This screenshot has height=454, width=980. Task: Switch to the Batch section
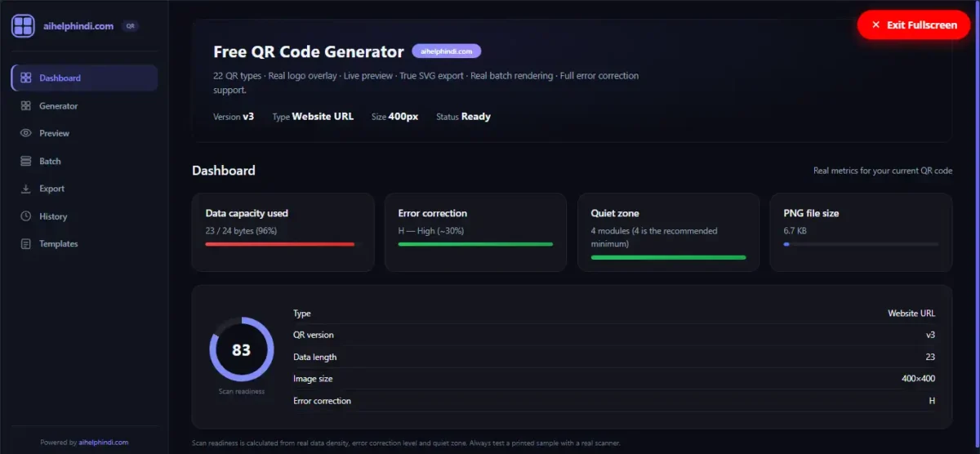(x=84, y=161)
